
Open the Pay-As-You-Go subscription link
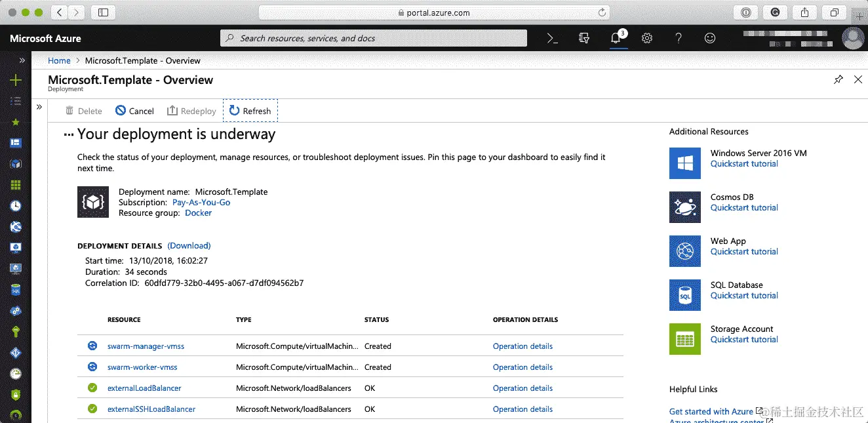(201, 203)
